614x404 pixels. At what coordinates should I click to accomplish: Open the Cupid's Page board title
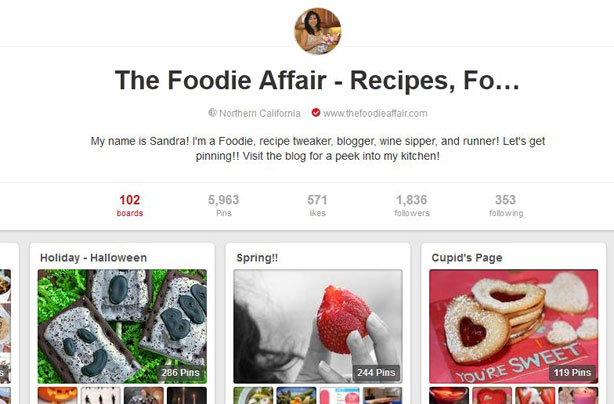click(467, 258)
